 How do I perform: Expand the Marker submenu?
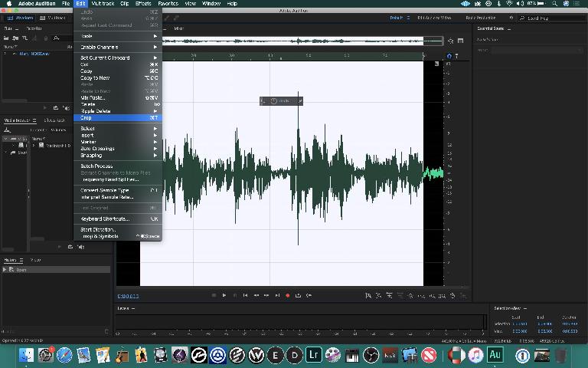tap(118, 142)
